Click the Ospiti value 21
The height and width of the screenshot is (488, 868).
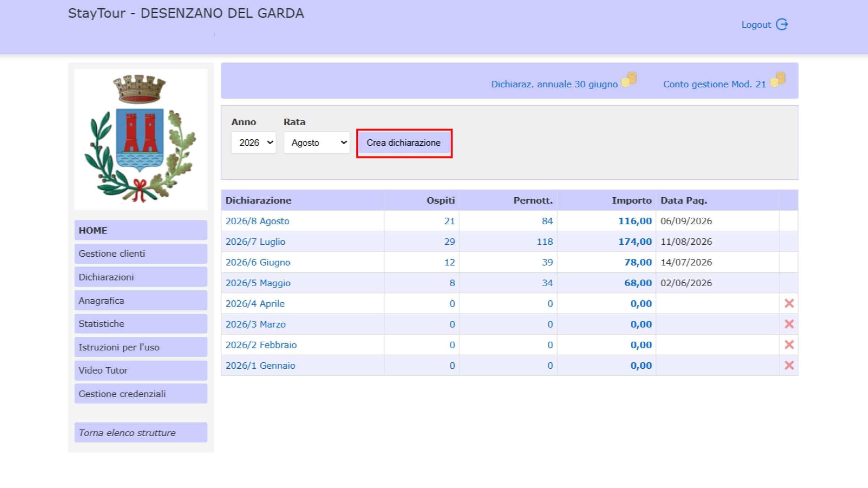click(449, 221)
